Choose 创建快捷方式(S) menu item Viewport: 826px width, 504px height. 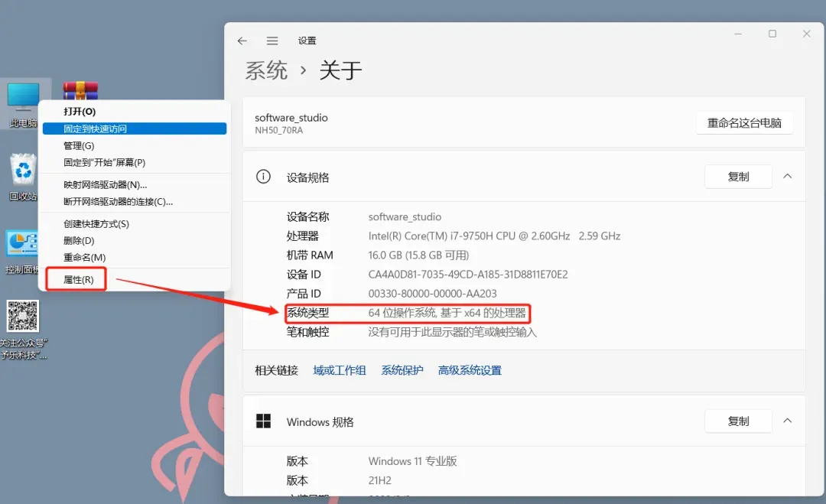click(136, 223)
